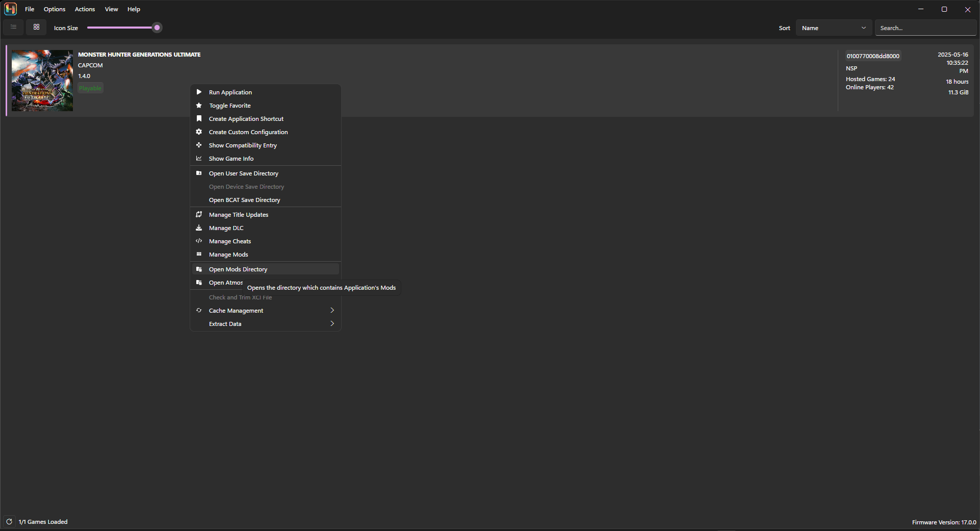Click the 1/1 Games Loaded status text
The image size is (980, 531).
[x=43, y=522]
